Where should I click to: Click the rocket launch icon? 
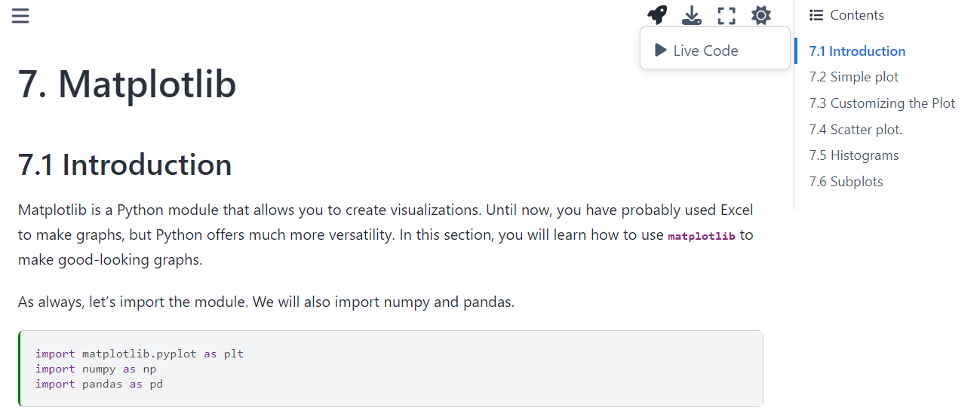657,15
